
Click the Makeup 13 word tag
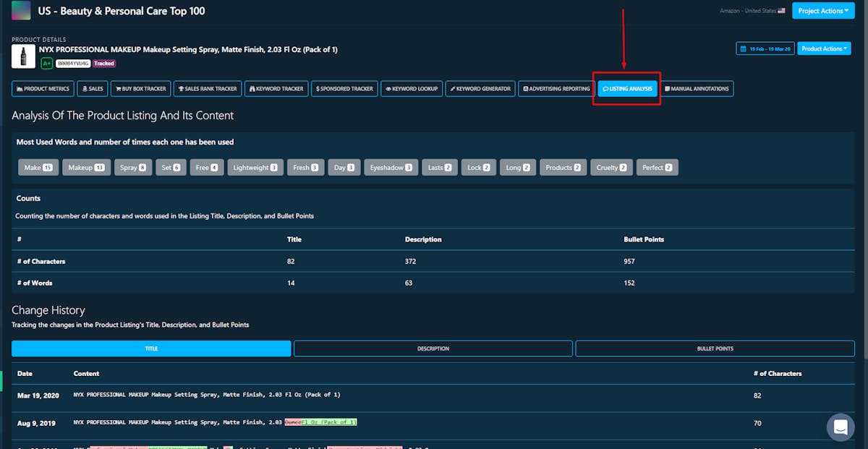click(x=86, y=168)
